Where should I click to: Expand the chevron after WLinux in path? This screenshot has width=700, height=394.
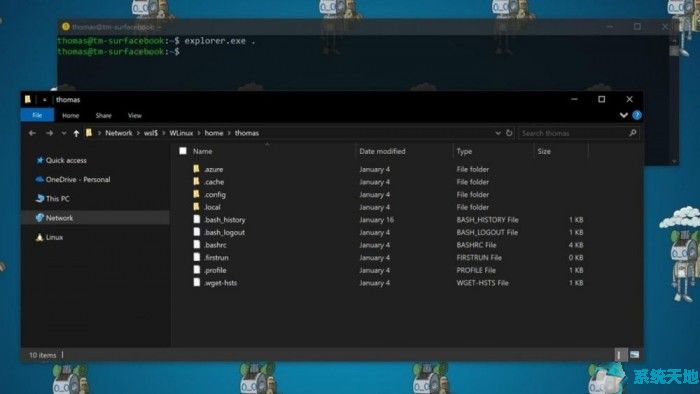pyautogui.click(x=199, y=133)
